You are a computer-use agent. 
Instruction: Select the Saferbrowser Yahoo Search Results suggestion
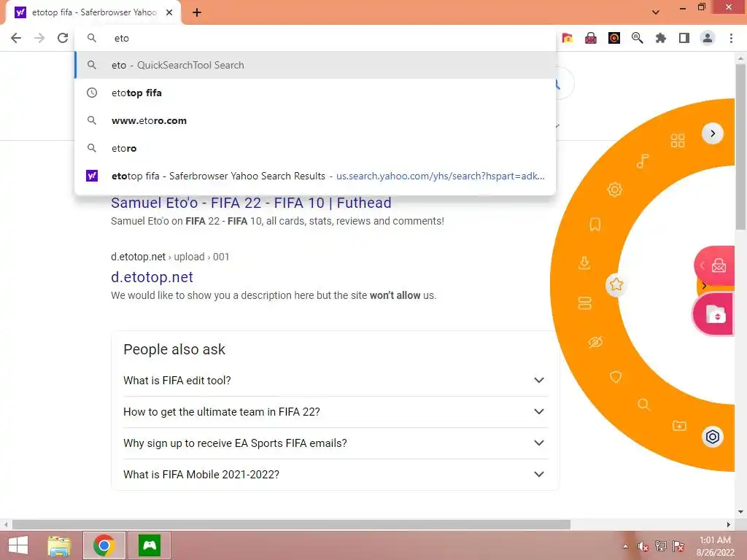coord(315,176)
